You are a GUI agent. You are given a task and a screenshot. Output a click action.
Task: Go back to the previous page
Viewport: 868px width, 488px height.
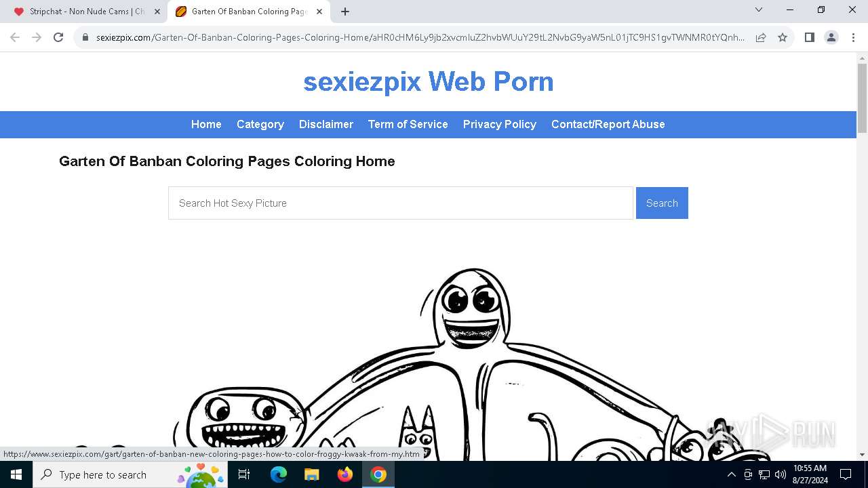(15, 37)
